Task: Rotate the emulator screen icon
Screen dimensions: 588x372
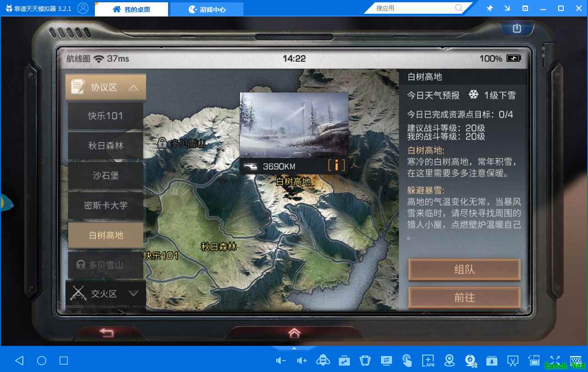Action: point(534,361)
